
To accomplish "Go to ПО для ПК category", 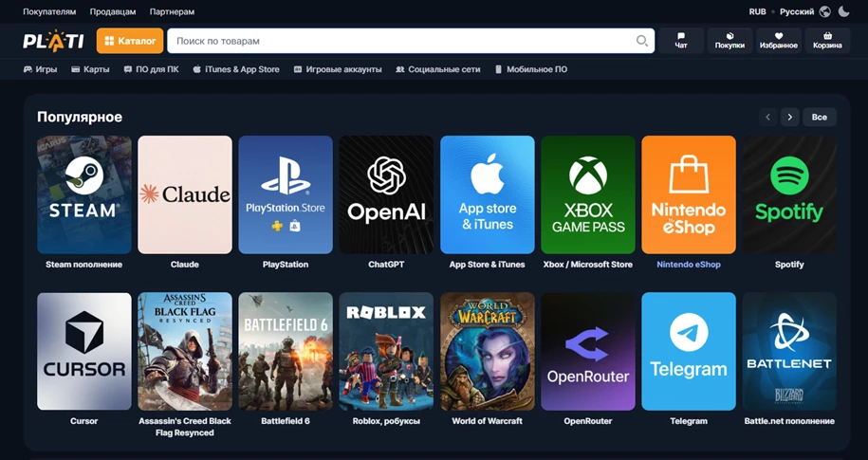I will tap(151, 69).
